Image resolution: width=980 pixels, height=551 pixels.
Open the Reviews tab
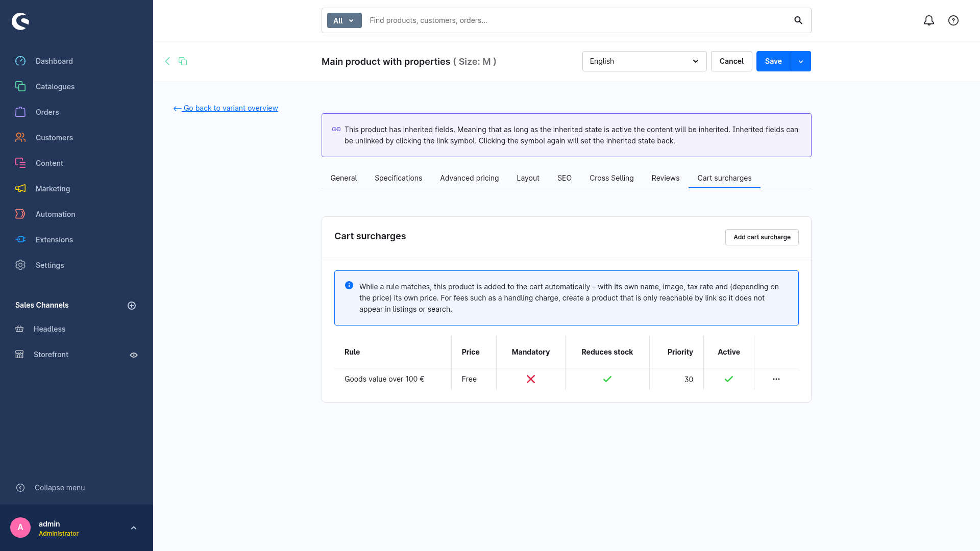[666, 178]
